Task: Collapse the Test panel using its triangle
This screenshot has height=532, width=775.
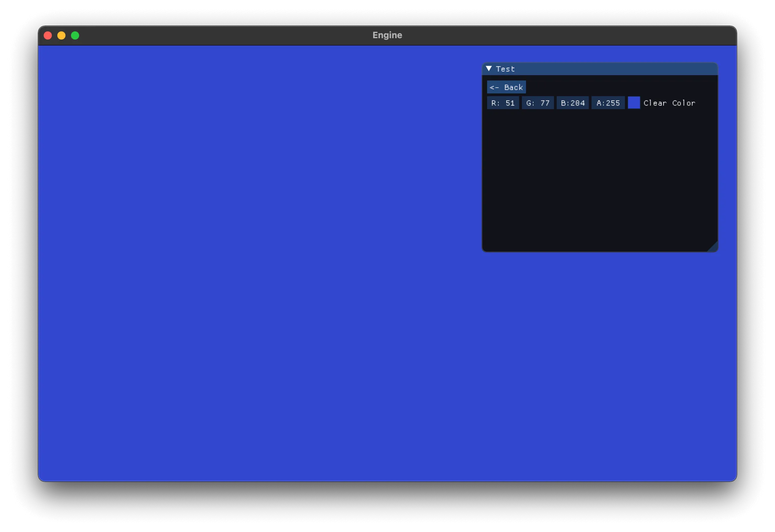Action: pyautogui.click(x=489, y=69)
